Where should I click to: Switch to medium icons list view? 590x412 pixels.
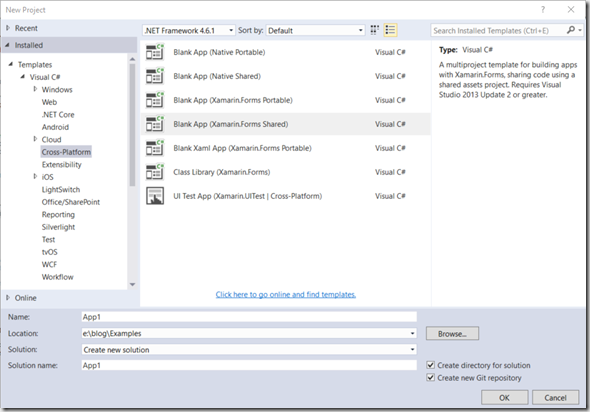coord(390,30)
